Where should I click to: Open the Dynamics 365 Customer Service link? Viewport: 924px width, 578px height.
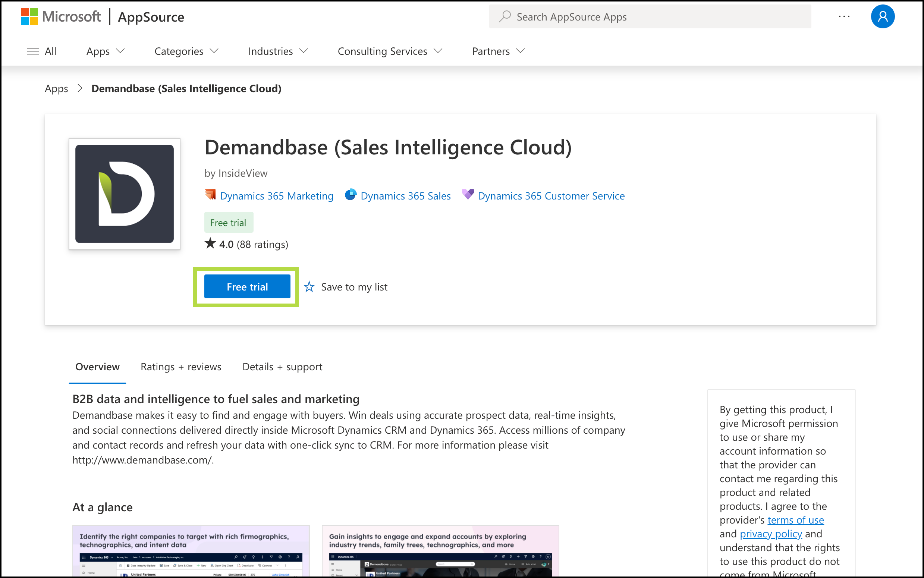coord(551,196)
